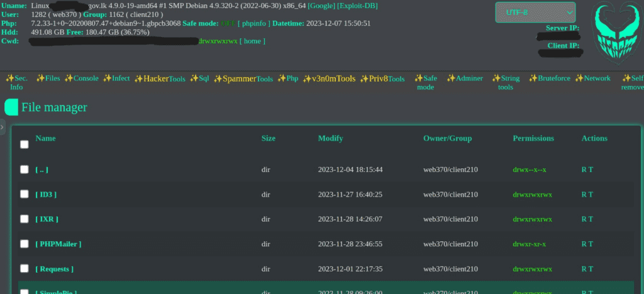Click the web370/client210 owner in IXR row

[x=450, y=219]
